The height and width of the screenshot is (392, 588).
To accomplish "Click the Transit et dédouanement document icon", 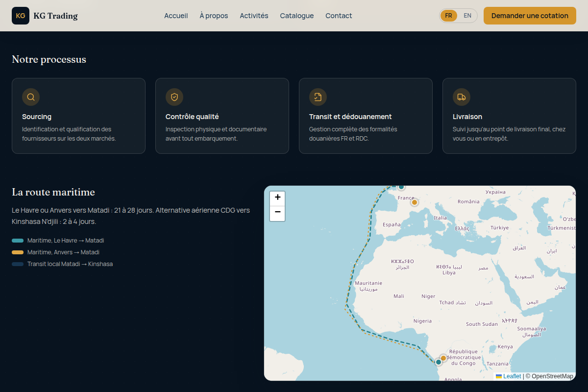I will click(x=318, y=97).
